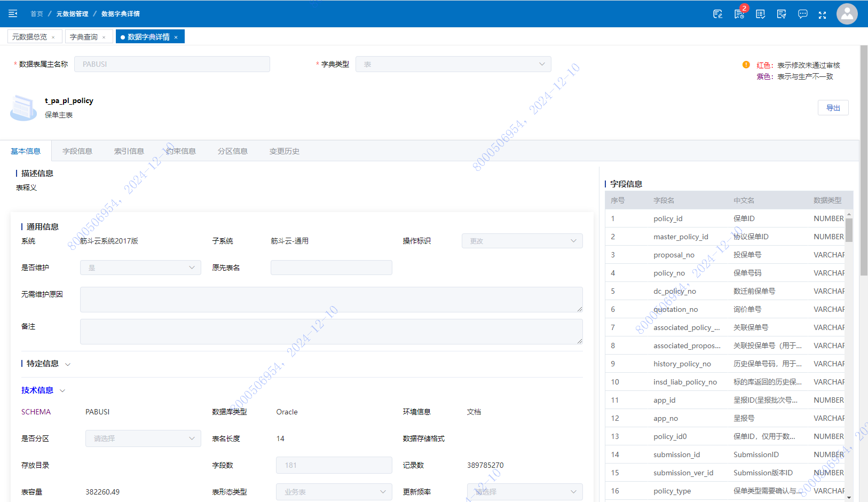Switch to the 字段信息 tab
This screenshot has height=502, width=868.
point(77,151)
